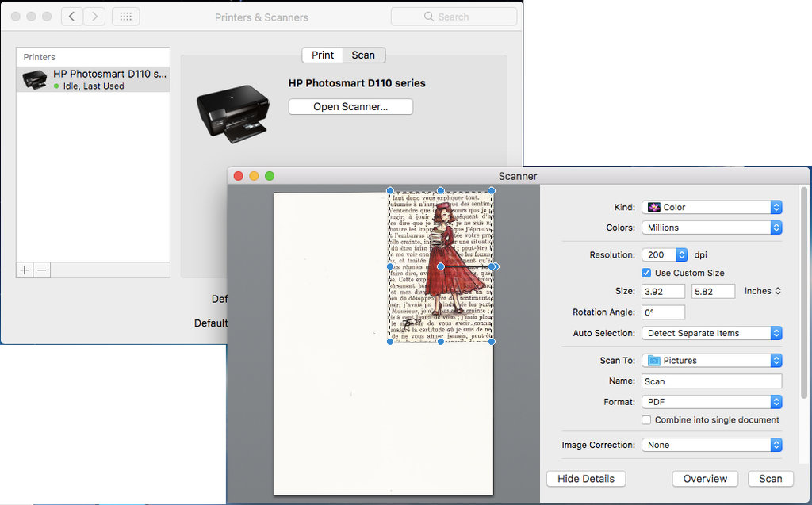Switch to the Scan tab
Viewport: 812px width, 505px height.
tap(363, 55)
